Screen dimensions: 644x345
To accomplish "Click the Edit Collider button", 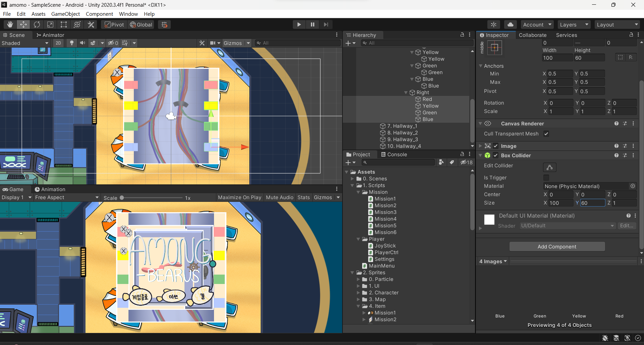I will click(549, 167).
